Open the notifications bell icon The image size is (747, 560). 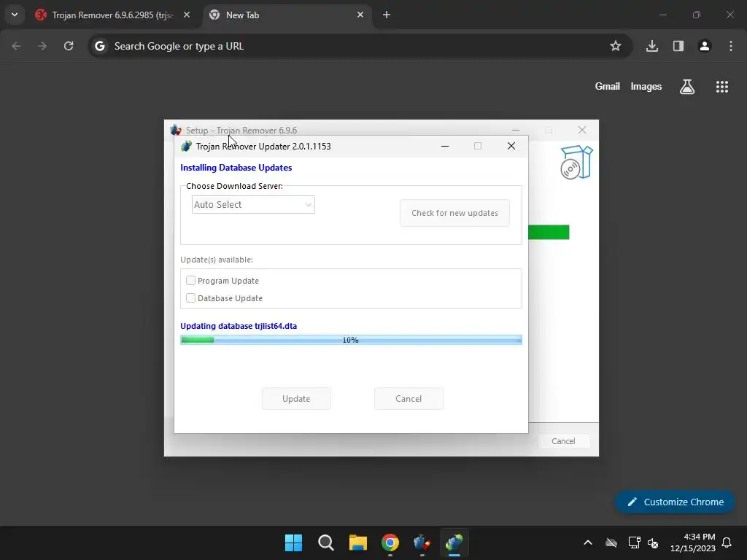(727, 542)
